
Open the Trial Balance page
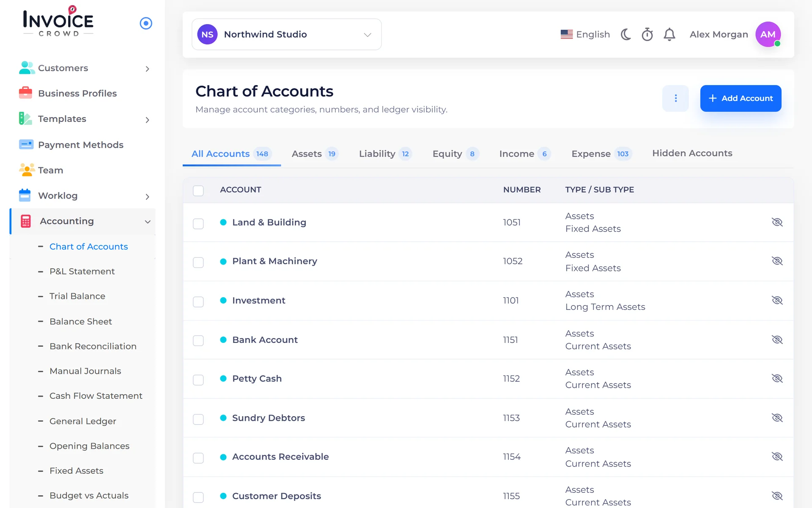[77, 296]
